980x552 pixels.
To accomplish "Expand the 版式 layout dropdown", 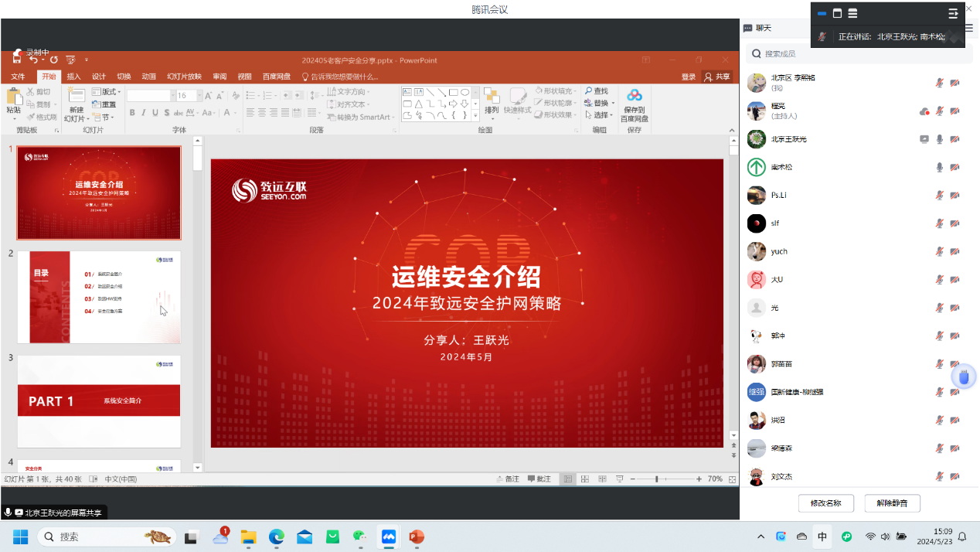I will pyautogui.click(x=108, y=92).
